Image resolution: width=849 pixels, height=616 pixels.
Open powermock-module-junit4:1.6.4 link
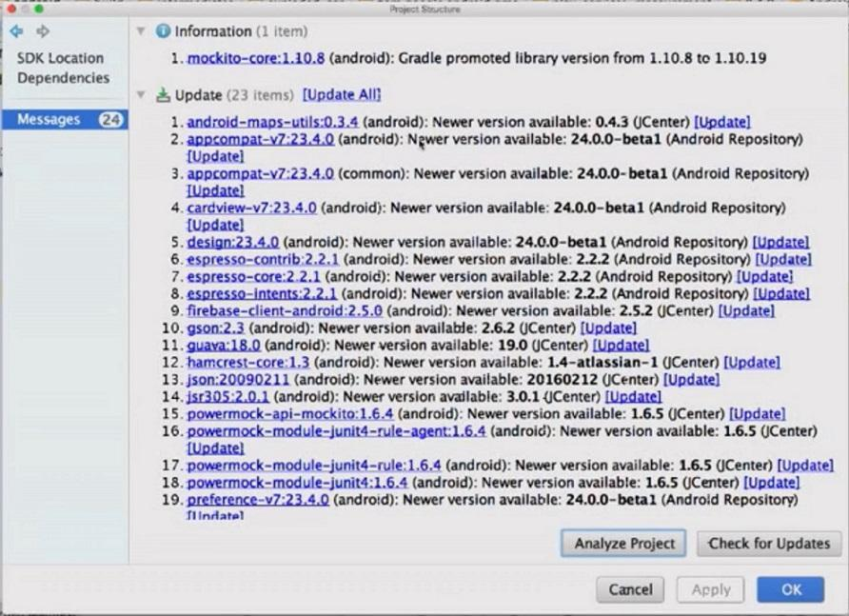coord(297,483)
